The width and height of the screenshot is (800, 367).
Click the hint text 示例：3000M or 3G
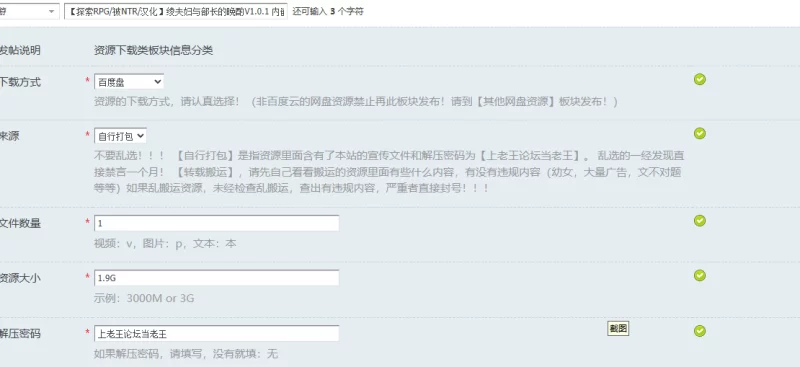pos(144,298)
